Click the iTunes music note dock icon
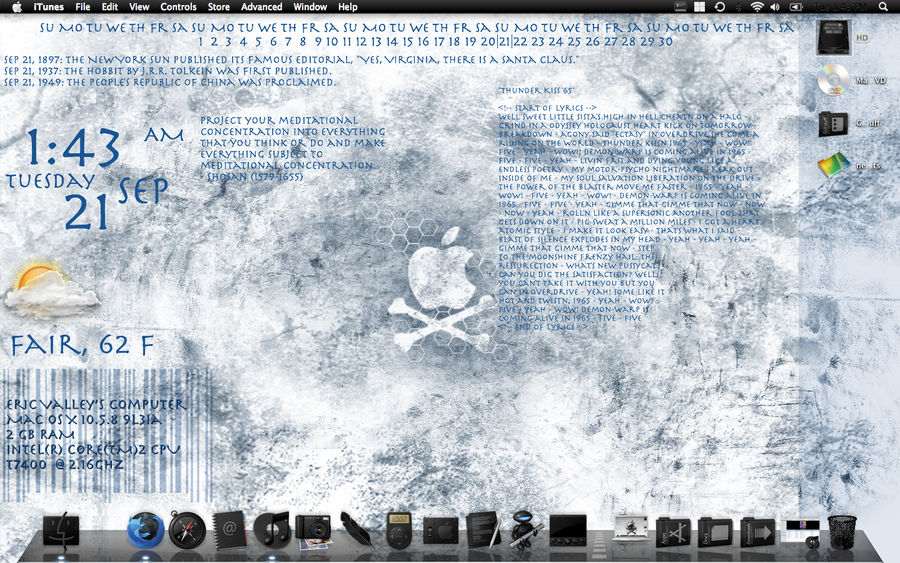The width and height of the screenshot is (900, 563). tap(272, 529)
